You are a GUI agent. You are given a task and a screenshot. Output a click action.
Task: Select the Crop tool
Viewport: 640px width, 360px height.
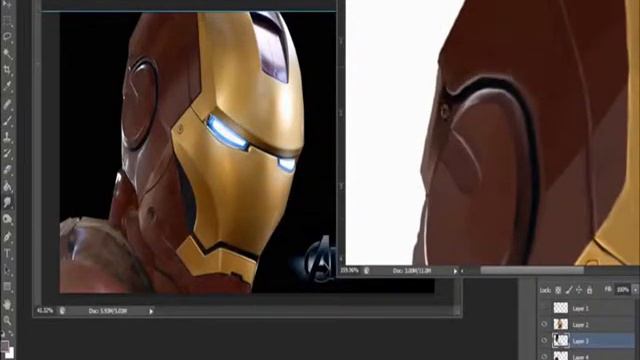click(7, 70)
